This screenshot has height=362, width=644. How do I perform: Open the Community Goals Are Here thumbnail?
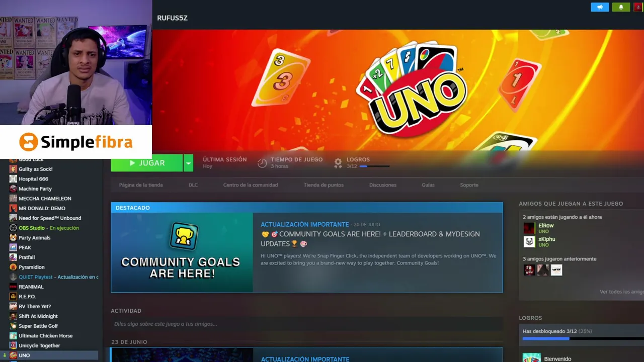coord(182,252)
